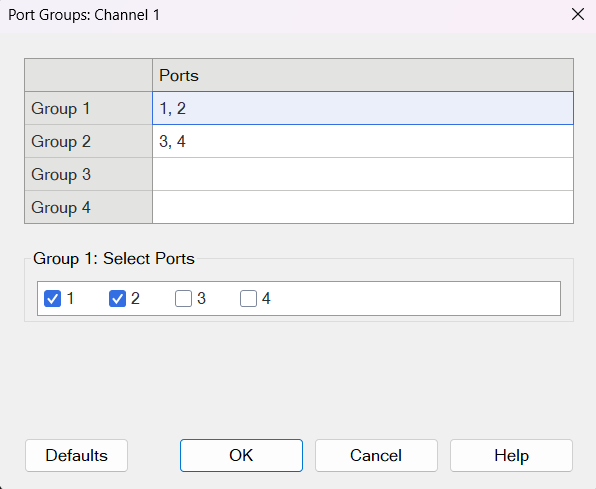The height and width of the screenshot is (489, 596).
Task: Select the empty Group 3 ports cell
Action: (x=363, y=174)
